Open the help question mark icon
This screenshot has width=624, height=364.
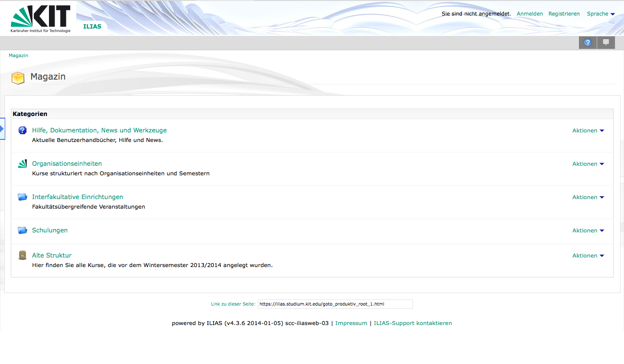(x=588, y=42)
